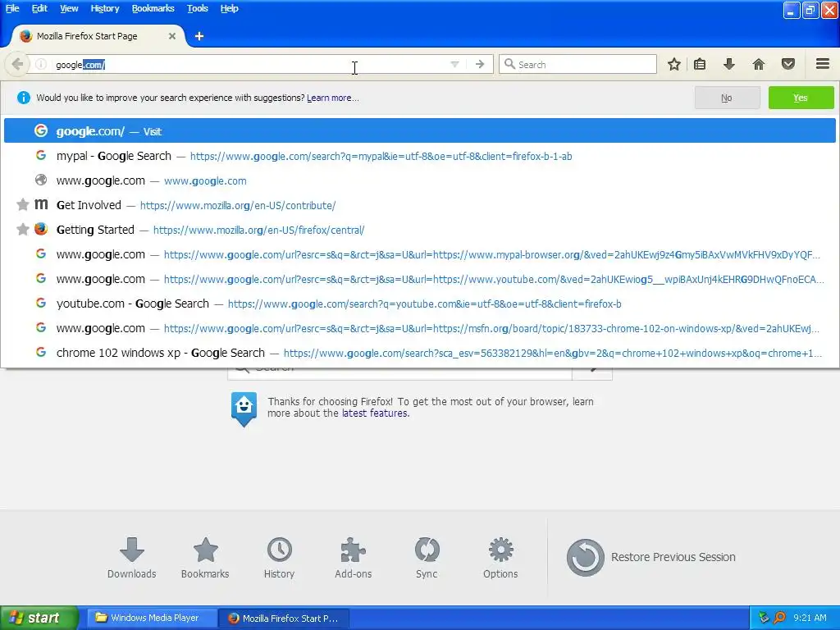Open Sync from start page
Image resolution: width=840 pixels, height=630 pixels.
point(427,558)
